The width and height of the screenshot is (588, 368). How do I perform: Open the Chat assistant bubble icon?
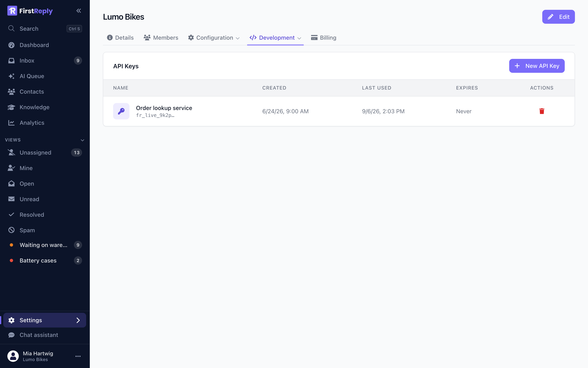click(11, 335)
